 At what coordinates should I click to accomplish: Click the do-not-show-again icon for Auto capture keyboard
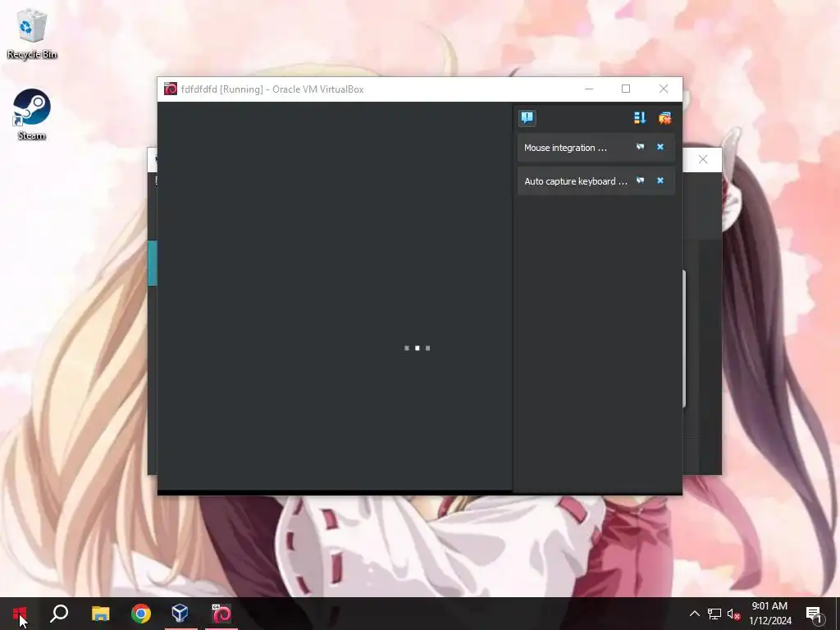coord(640,180)
